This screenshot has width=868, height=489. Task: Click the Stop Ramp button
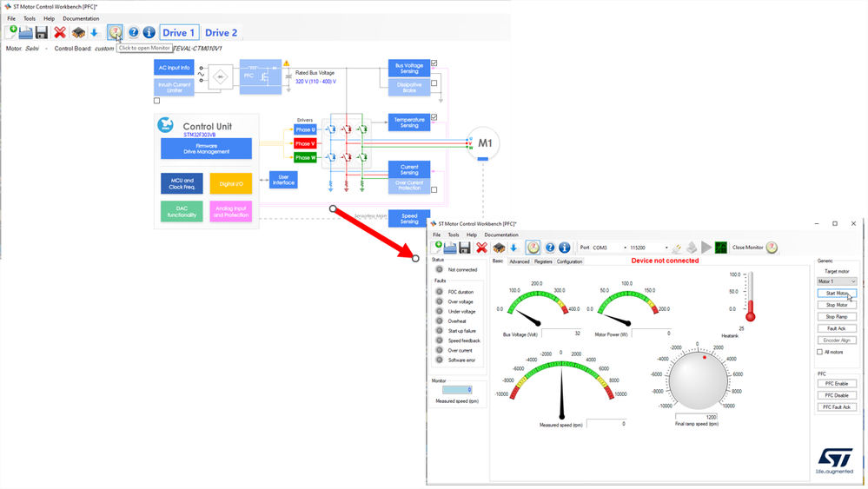coord(837,317)
